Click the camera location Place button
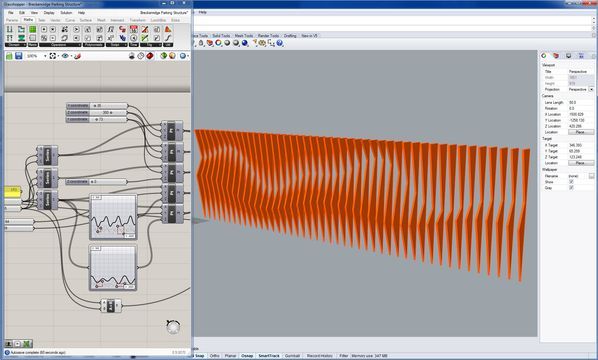 581,132
